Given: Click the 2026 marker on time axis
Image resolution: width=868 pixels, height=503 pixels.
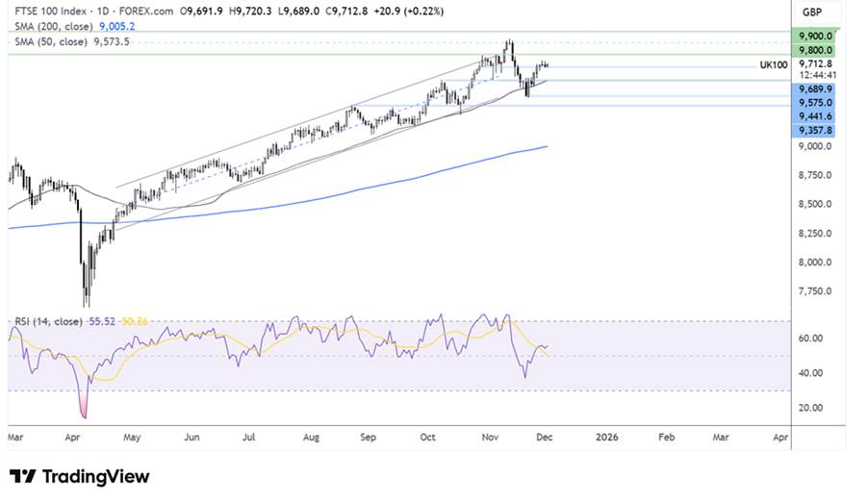Looking at the screenshot, I should [x=607, y=436].
